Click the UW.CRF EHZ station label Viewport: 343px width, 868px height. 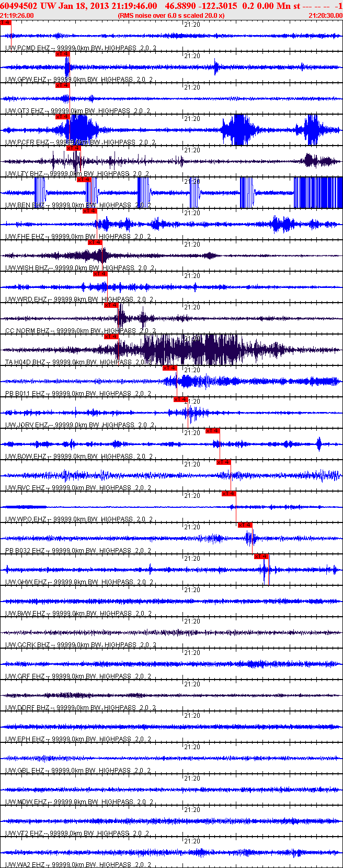pos(25,676)
